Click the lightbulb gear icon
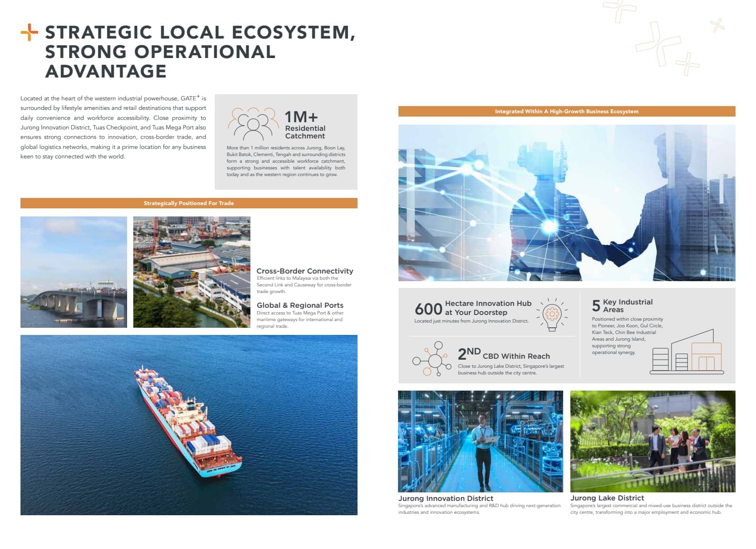 pos(552,314)
